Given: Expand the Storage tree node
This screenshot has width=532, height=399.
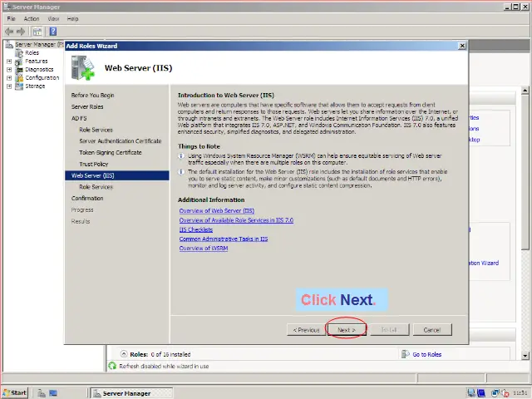Looking at the screenshot, I should click(9, 86).
